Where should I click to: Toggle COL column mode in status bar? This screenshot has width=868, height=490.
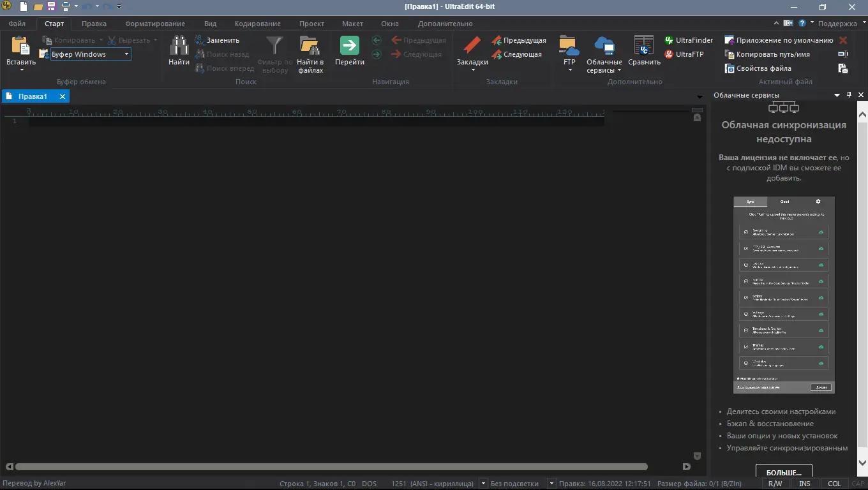click(834, 484)
